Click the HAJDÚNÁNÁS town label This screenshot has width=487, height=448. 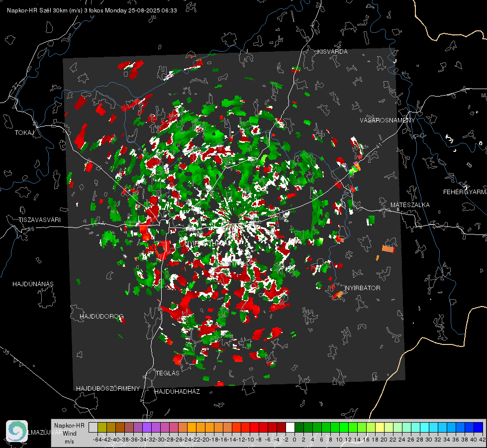tap(33, 284)
